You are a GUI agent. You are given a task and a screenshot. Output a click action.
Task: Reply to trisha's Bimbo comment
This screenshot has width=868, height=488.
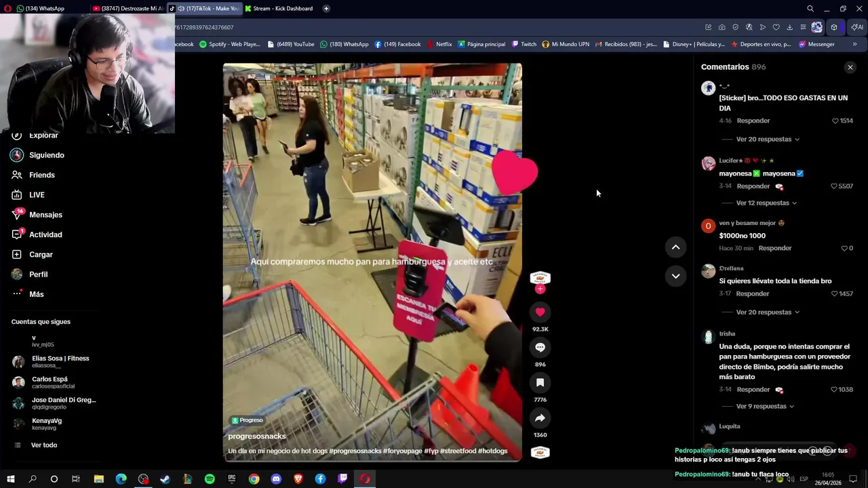coord(753,390)
